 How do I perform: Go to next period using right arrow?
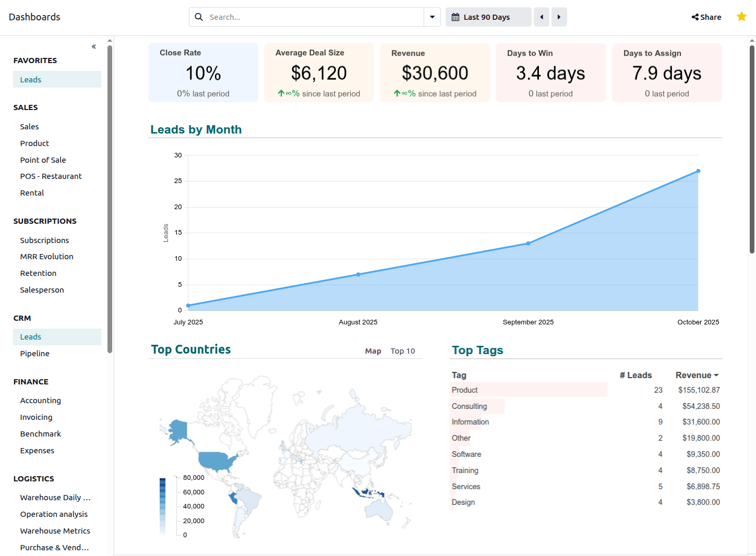coord(559,17)
